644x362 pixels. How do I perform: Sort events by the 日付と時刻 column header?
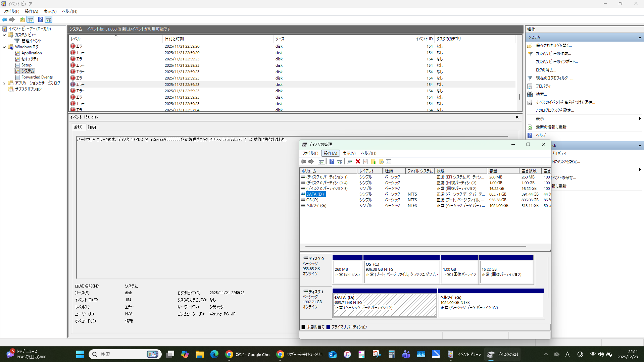(x=174, y=39)
